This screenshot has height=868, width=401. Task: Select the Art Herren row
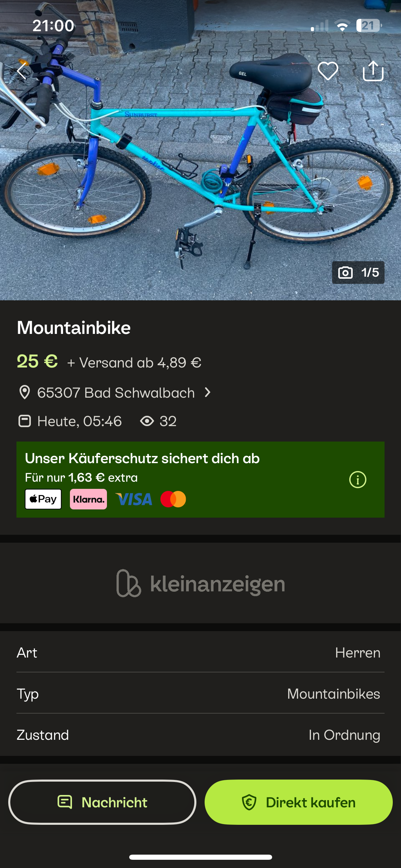tap(200, 653)
